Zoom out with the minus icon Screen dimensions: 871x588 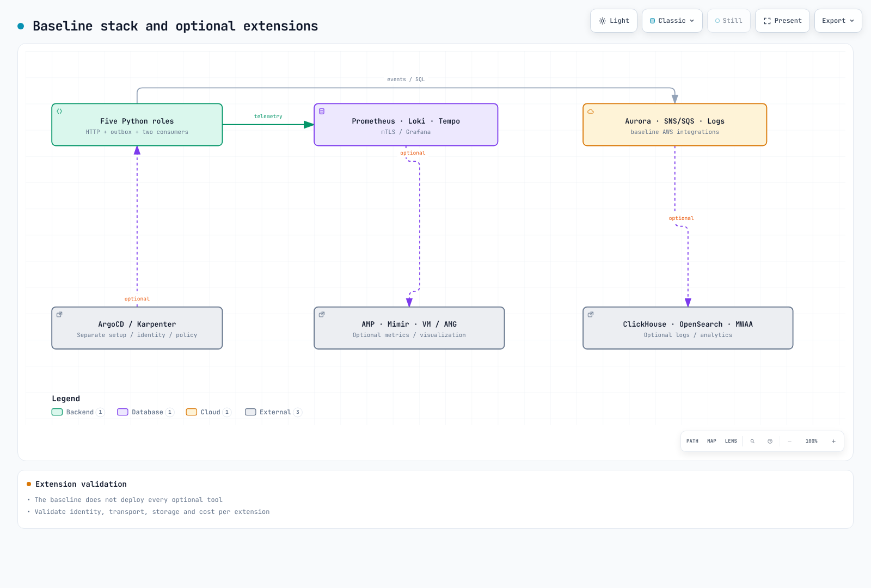pos(789,441)
